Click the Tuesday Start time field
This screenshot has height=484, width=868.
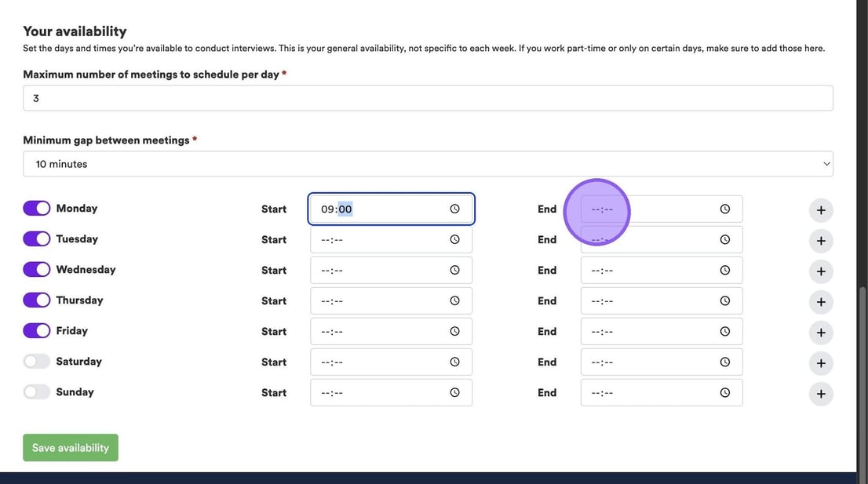pos(381,239)
